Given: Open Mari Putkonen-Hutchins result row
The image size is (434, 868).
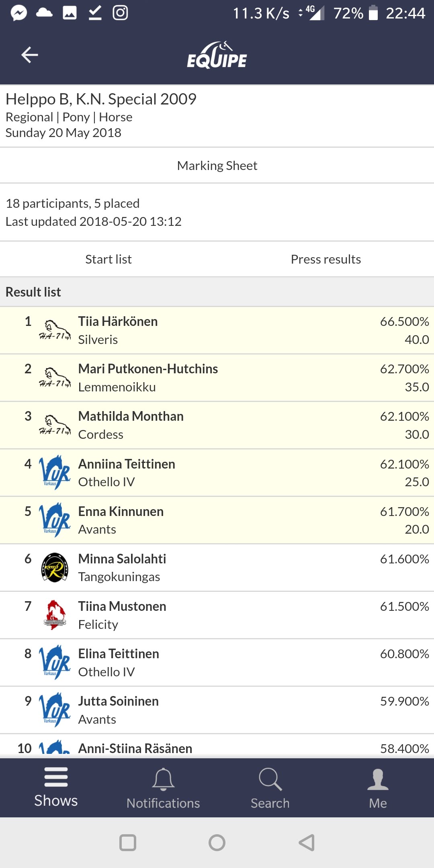Looking at the screenshot, I should pos(217,378).
